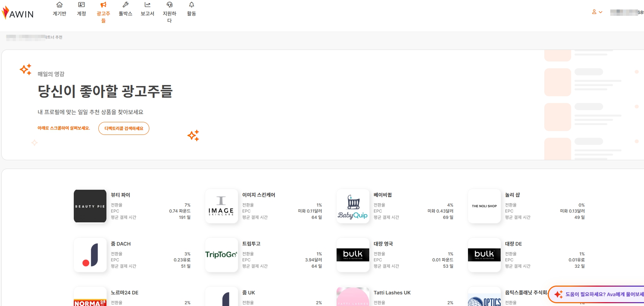Open the 툴박스 wrench icon
Screen dimensions: 644x306
pyautogui.click(x=125, y=5)
